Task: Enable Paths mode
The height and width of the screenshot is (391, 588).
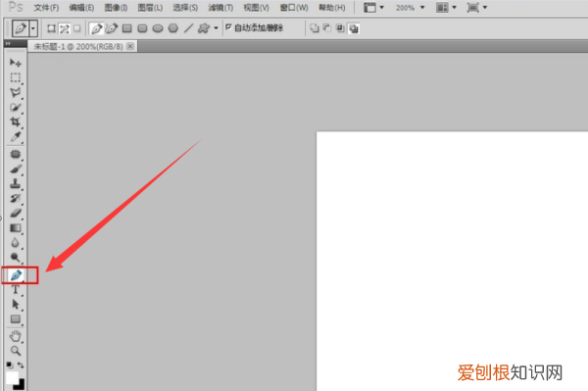Action: tap(64, 28)
